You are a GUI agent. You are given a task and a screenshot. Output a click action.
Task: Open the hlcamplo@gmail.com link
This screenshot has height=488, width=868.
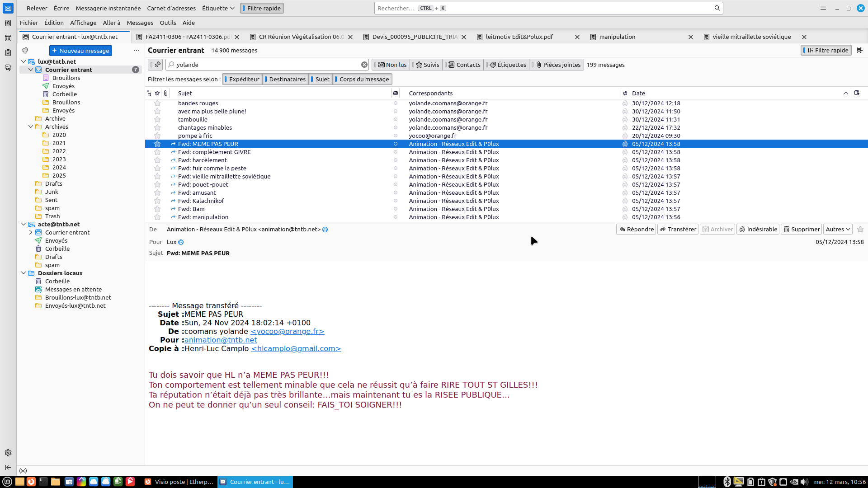pos(296,348)
